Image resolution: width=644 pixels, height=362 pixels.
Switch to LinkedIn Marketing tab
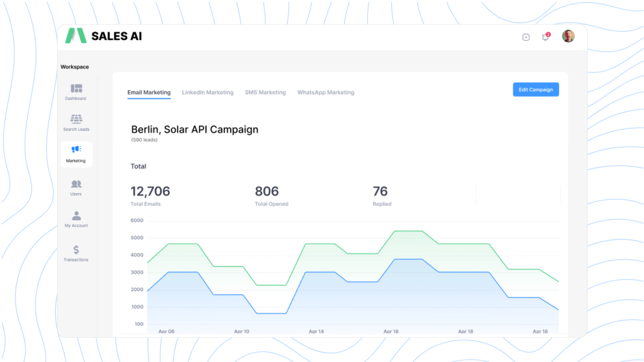[x=208, y=92]
